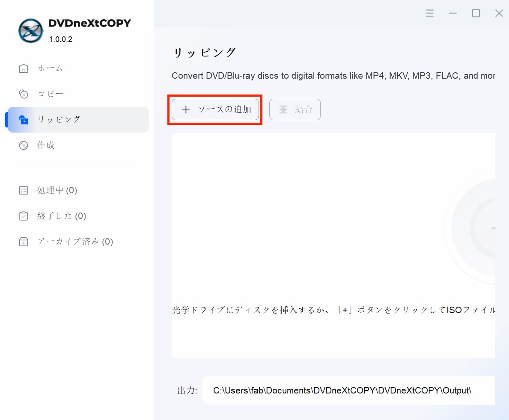The image size is (509, 420).
Task: Click the merge icon beside 結合
Action: coord(283,109)
